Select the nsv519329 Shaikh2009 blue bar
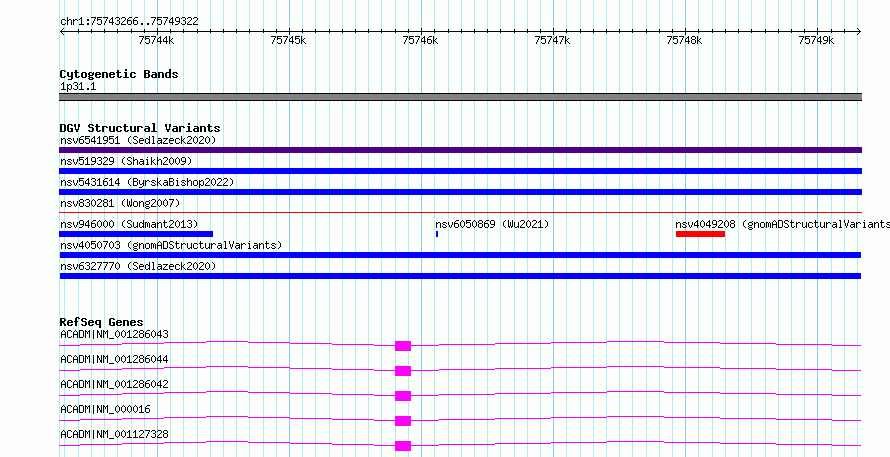The height and width of the screenshot is (457, 890). pos(460,171)
